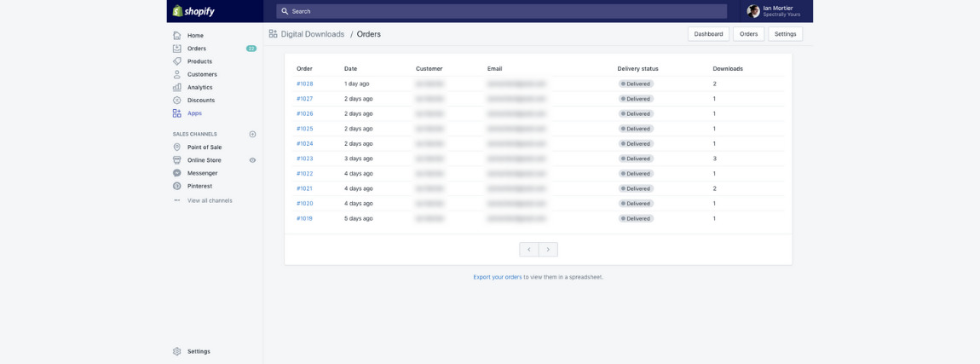The image size is (980, 364).
Task: Expand View all channels list
Action: 209,200
